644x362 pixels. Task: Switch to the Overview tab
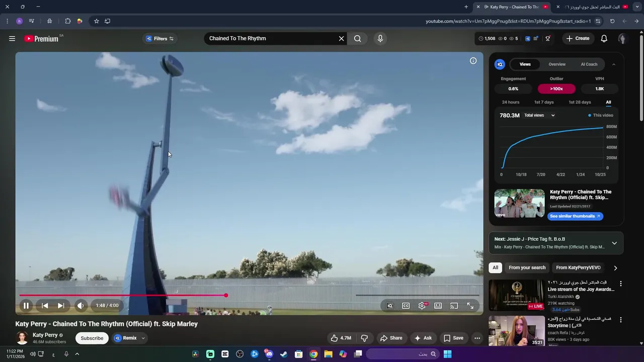coord(557,64)
